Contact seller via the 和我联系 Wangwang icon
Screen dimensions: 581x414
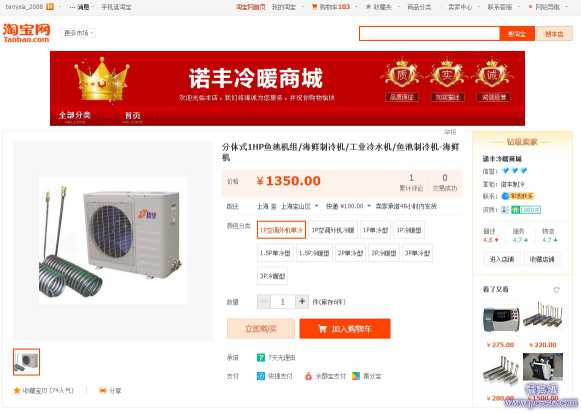518,196
